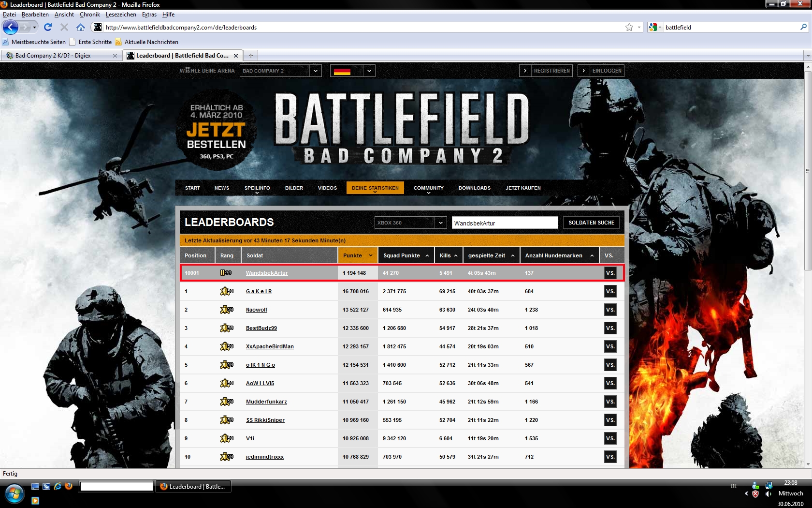This screenshot has width=812, height=508.
Task: Click the VS. icon for GaKeIR
Action: [610, 291]
